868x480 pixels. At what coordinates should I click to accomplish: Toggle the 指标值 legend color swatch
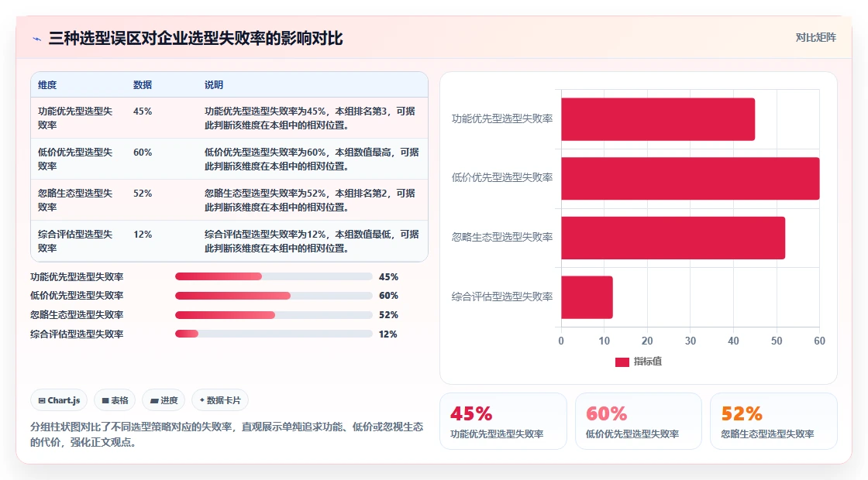coord(622,362)
